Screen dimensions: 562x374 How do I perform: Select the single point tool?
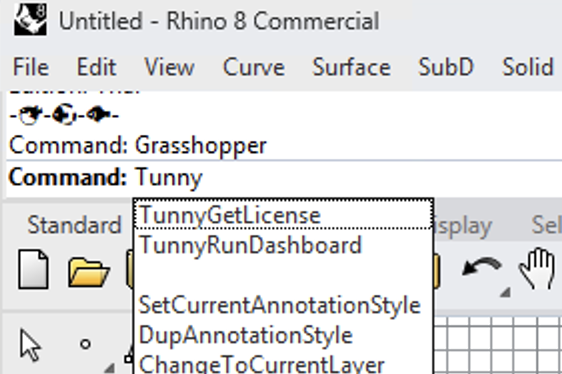(x=85, y=344)
